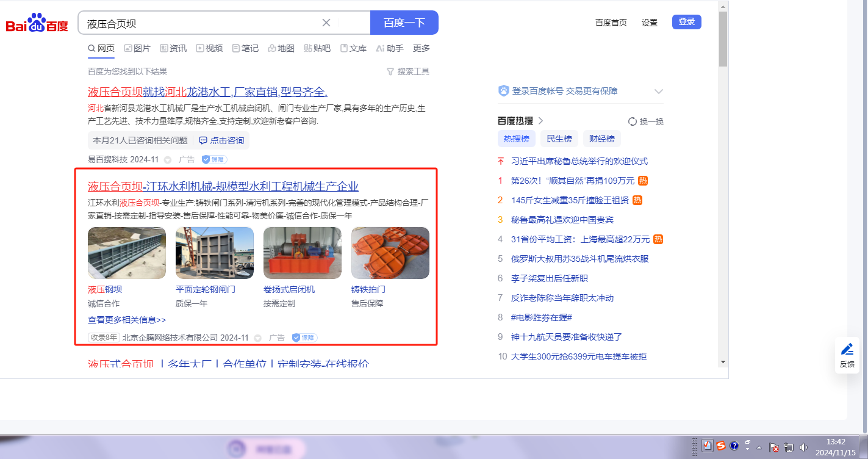Switch to the 图片 tab
This screenshot has height=459, width=868.
click(x=137, y=48)
